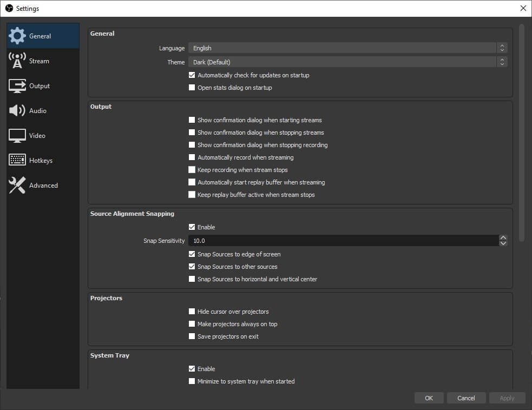Click the OBS logo in title bar
Viewport: 532px width, 410px height.
coord(9,8)
